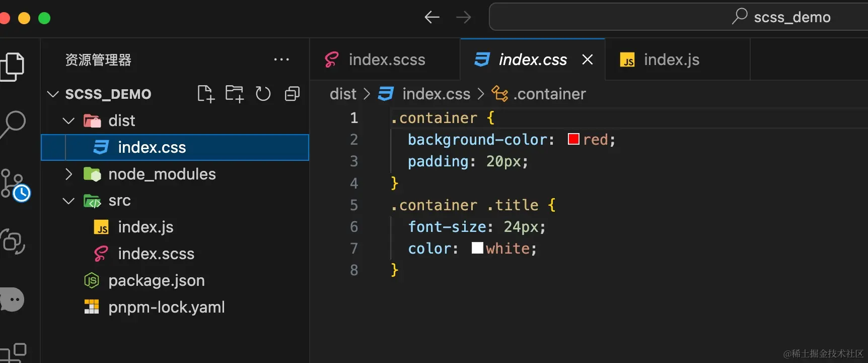Image resolution: width=868 pixels, height=363 pixels.
Task: Open the red color swatch picker
Action: click(573, 139)
